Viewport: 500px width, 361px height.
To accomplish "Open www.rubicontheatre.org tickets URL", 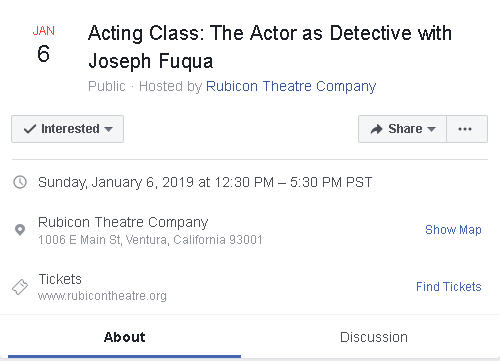I will point(102,296).
